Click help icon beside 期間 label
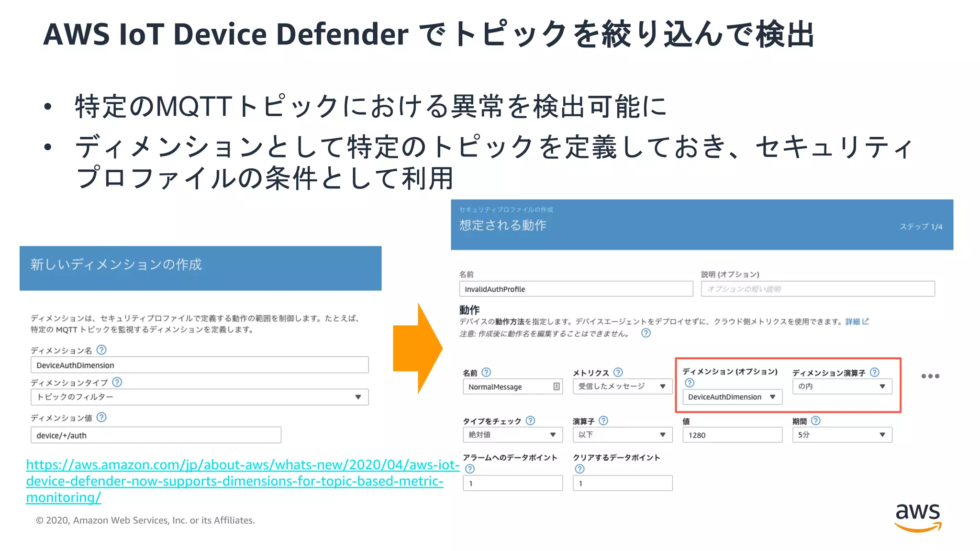The height and width of the screenshot is (551, 980). tap(816, 420)
